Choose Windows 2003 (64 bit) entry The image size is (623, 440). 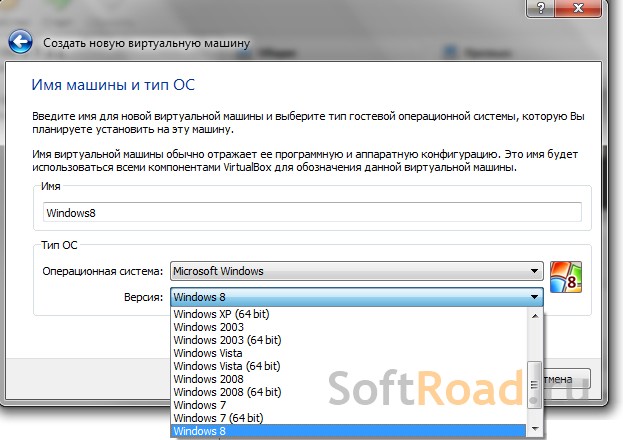click(x=349, y=340)
